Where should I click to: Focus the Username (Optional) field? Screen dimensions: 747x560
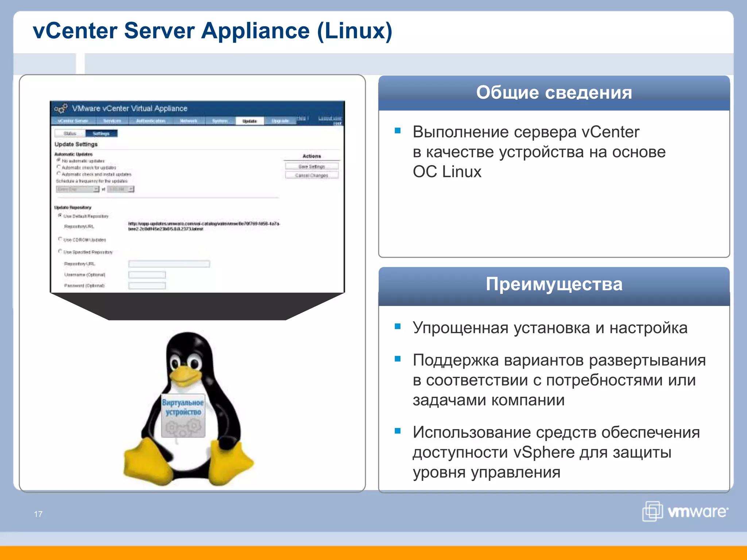pos(147,275)
